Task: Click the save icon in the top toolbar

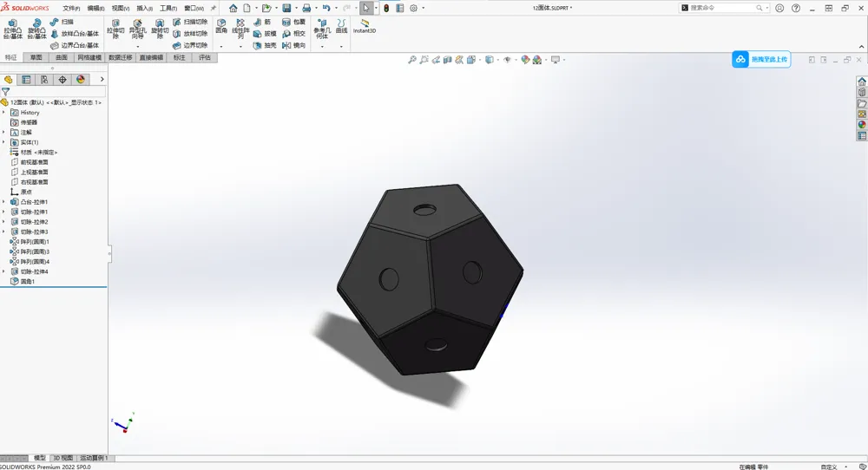Action: (286, 8)
